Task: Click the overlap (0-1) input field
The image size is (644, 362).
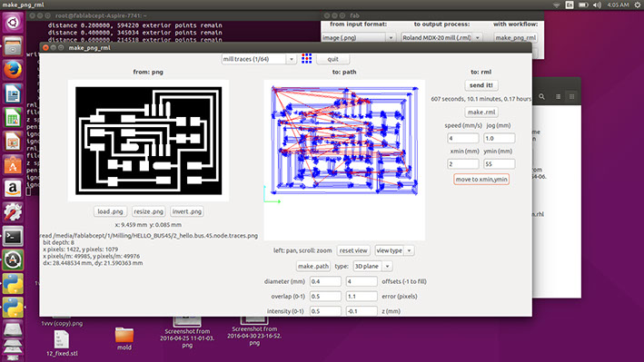Action: pos(325,297)
